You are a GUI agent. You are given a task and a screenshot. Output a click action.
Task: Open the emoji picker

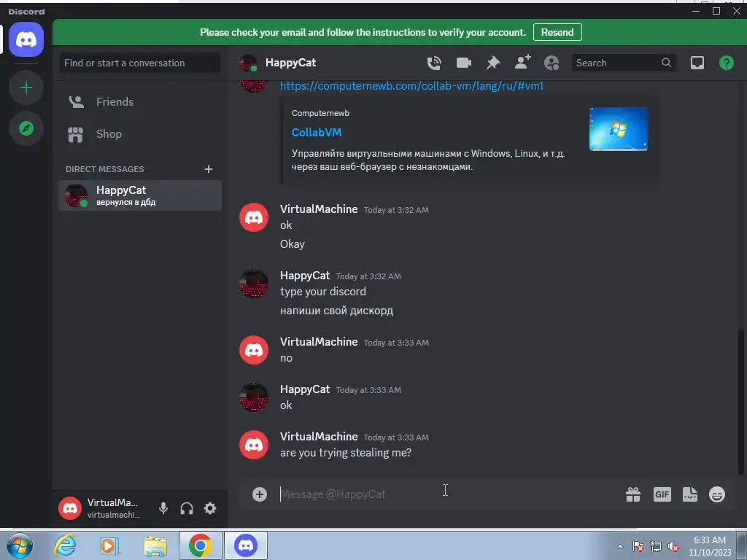tap(717, 494)
